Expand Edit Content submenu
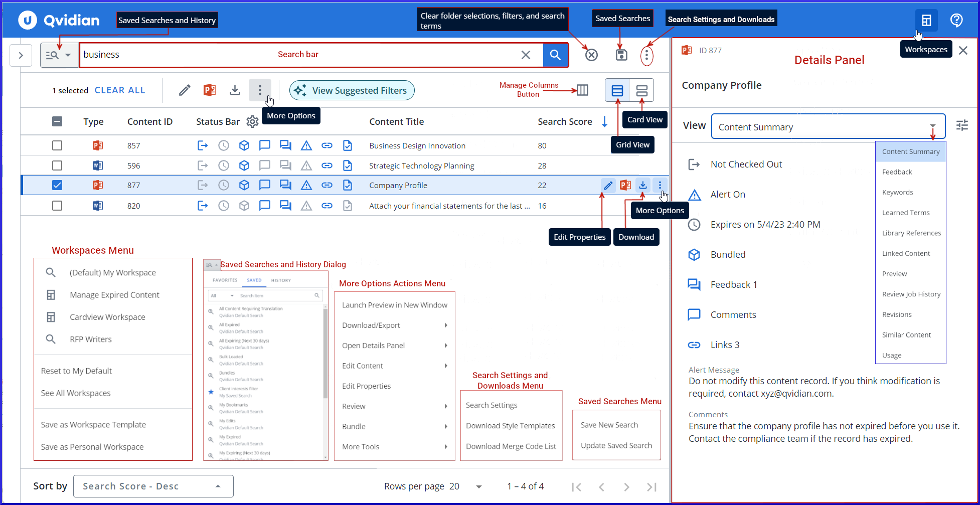 coord(395,366)
